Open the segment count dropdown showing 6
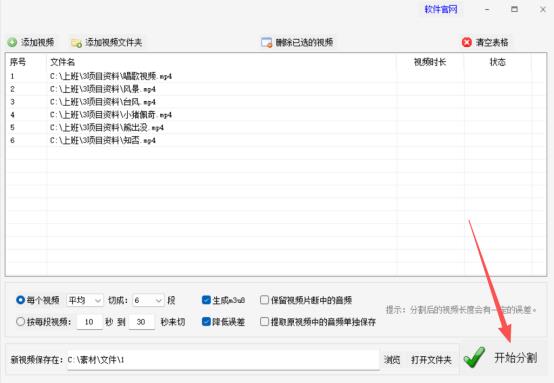 (148, 300)
